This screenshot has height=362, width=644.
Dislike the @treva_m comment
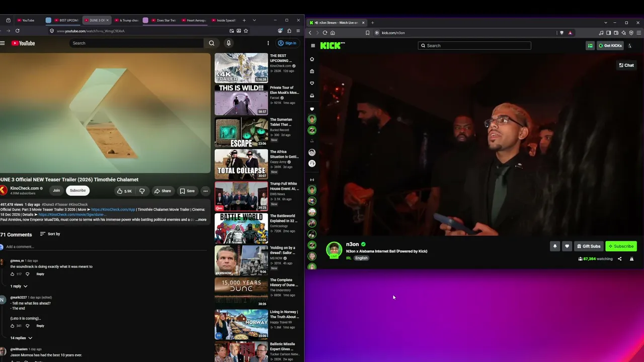point(27,274)
